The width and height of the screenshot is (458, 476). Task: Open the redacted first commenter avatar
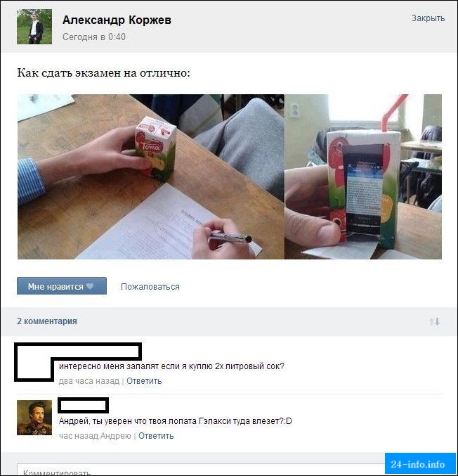(34, 362)
